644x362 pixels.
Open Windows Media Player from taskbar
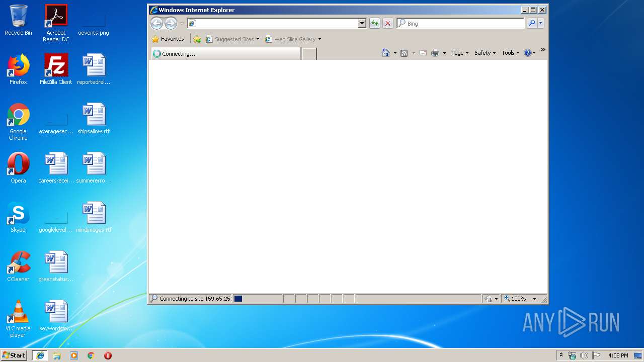coord(74,355)
